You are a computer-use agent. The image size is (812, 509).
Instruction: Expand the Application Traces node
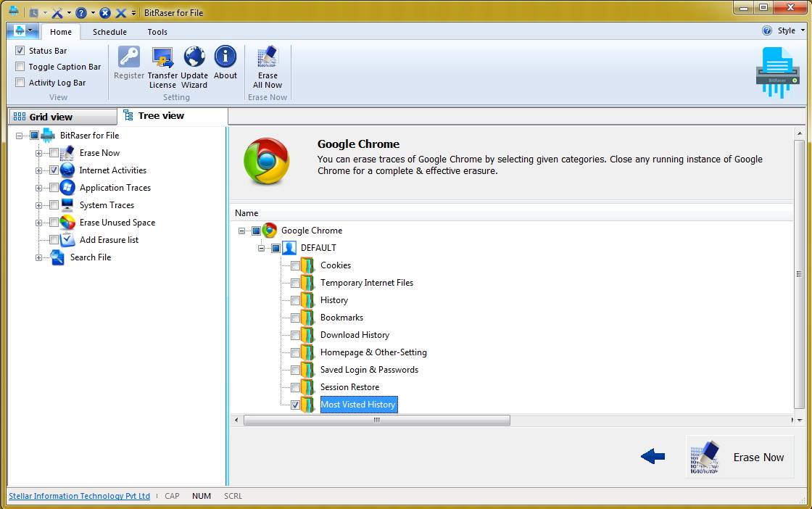[39, 188]
